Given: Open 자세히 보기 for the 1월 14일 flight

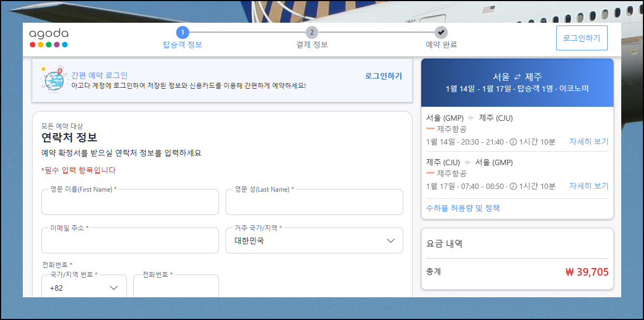Looking at the screenshot, I should pos(589,142).
